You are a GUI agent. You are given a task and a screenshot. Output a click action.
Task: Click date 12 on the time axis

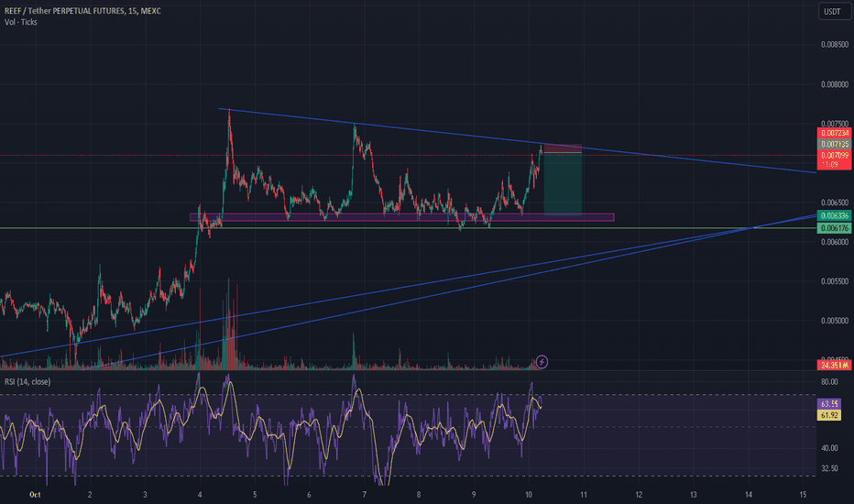(x=639, y=495)
